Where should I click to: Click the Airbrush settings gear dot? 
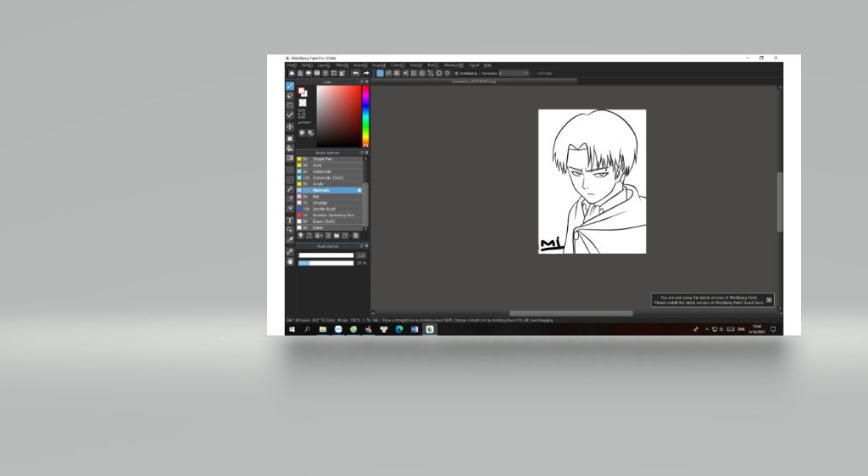(359, 190)
